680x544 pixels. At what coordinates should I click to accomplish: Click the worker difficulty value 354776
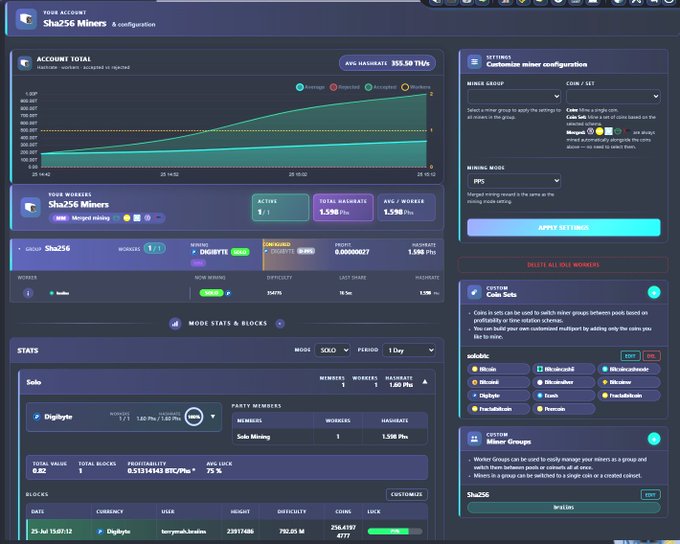tap(274, 293)
